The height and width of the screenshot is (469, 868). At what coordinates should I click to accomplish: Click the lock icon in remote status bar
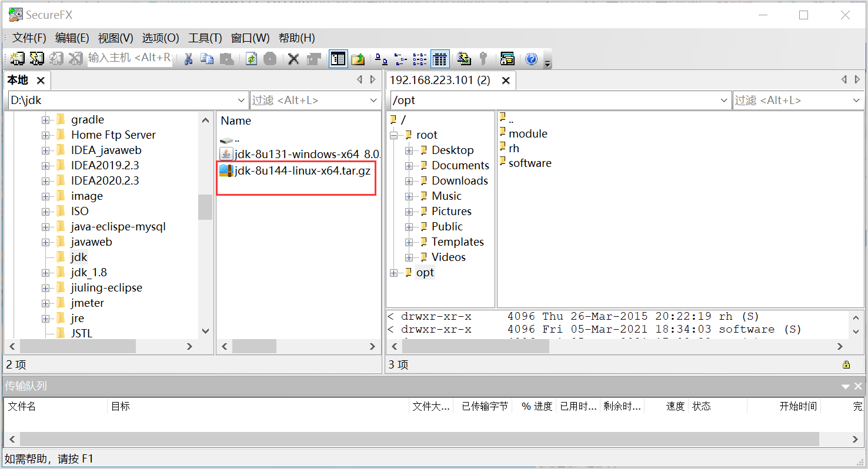(x=846, y=364)
